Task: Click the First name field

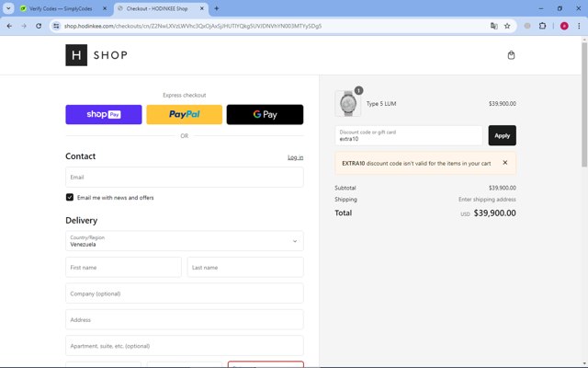Action: pos(123,268)
